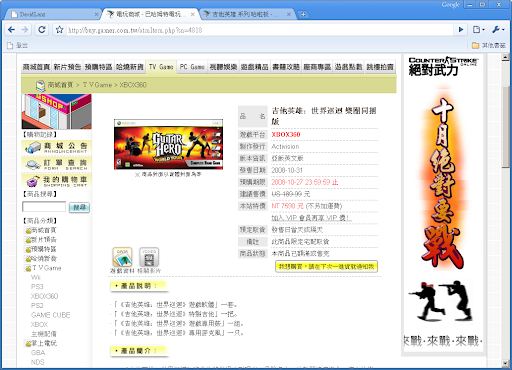
Task: Select NDS in the sidebar list
Action: pyautogui.click(x=38, y=362)
